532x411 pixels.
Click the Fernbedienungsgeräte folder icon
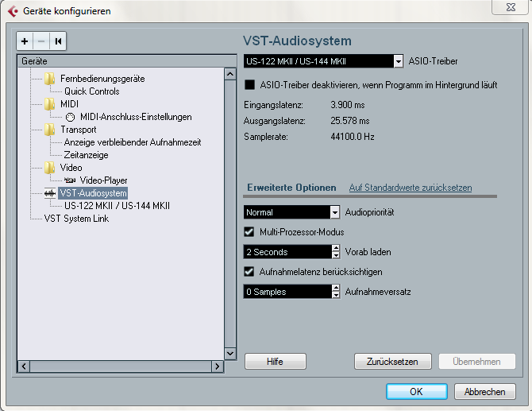point(49,79)
